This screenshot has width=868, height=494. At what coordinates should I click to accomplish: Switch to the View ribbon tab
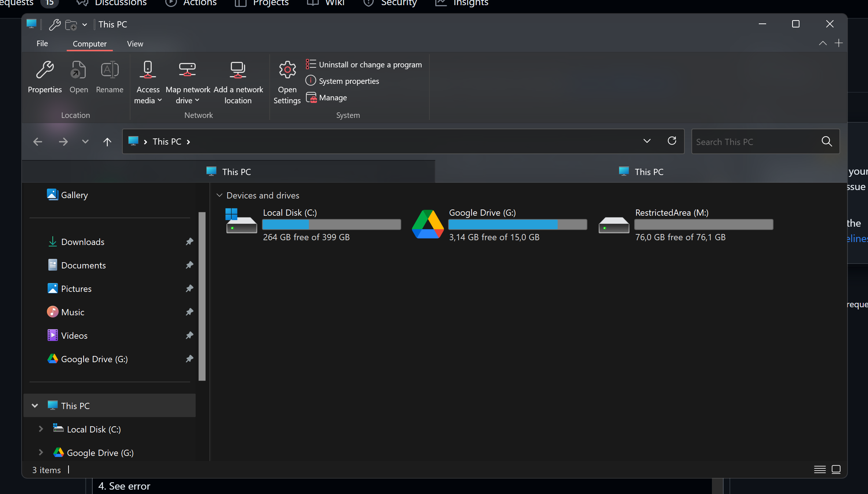135,43
